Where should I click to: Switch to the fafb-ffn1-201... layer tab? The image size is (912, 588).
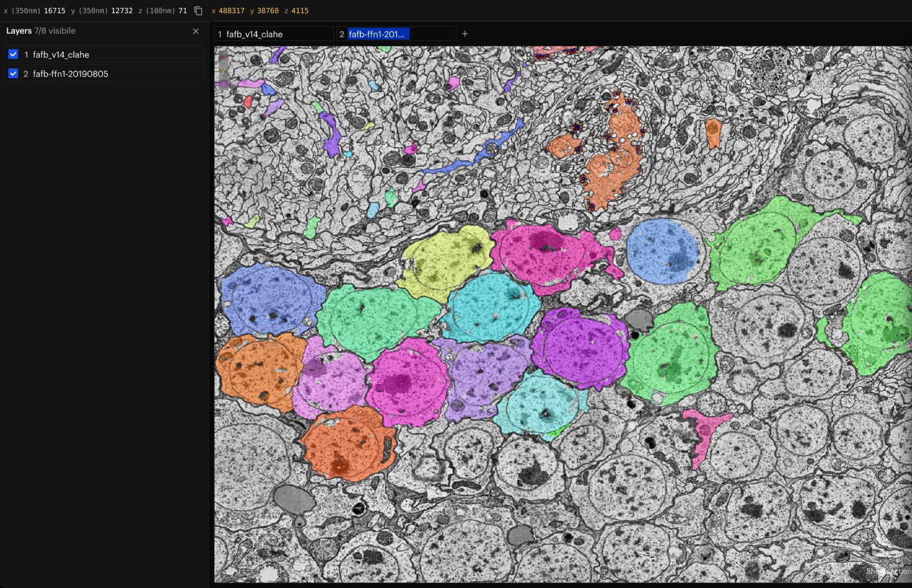click(x=397, y=34)
